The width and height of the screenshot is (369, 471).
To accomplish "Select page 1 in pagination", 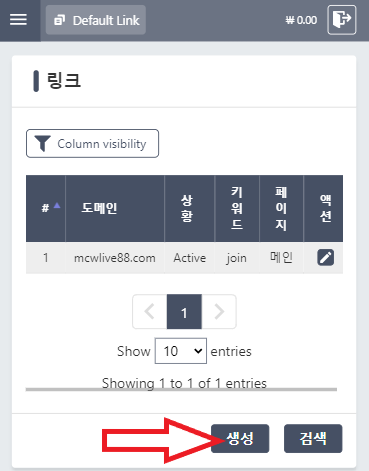I will point(184,312).
